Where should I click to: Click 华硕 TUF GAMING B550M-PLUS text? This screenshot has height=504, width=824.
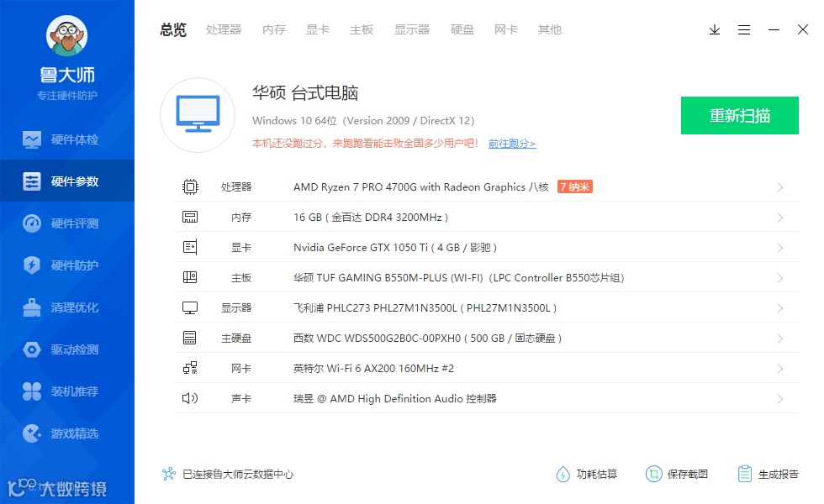click(x=458, y=278)
